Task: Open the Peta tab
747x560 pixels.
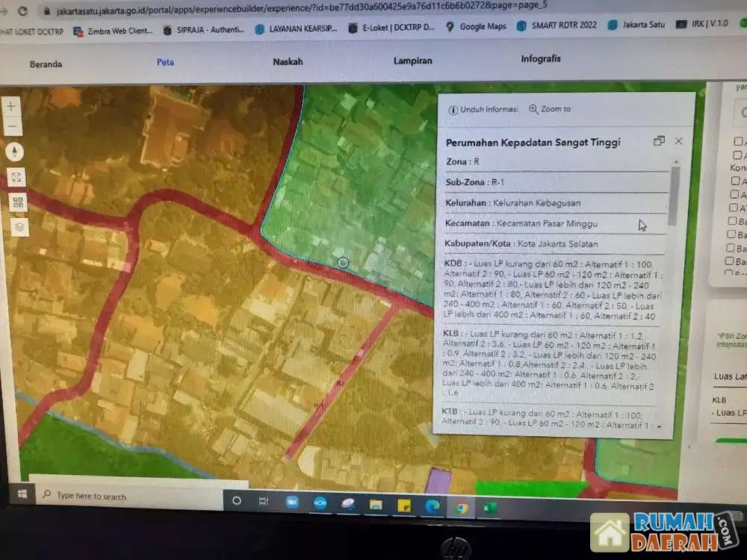Action: 165,62
